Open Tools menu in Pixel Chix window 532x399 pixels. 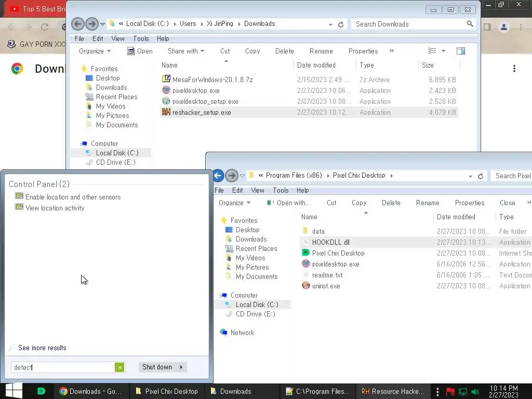click(x=281, y=190)
